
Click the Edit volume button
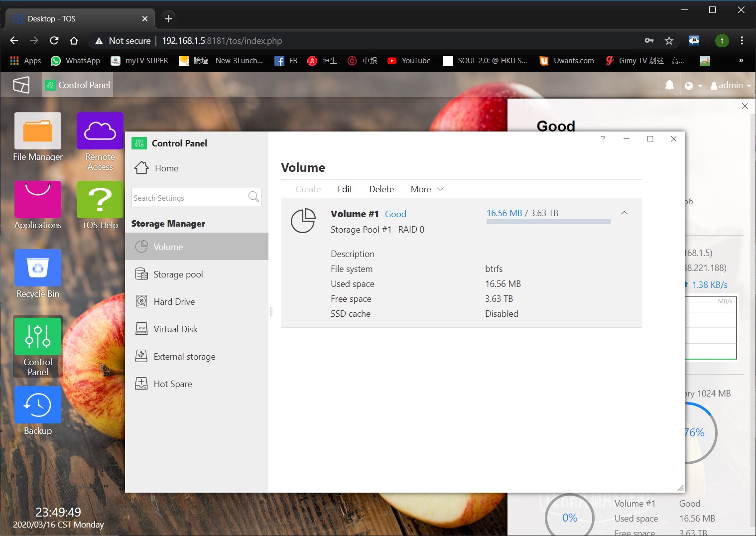[345, 189]
